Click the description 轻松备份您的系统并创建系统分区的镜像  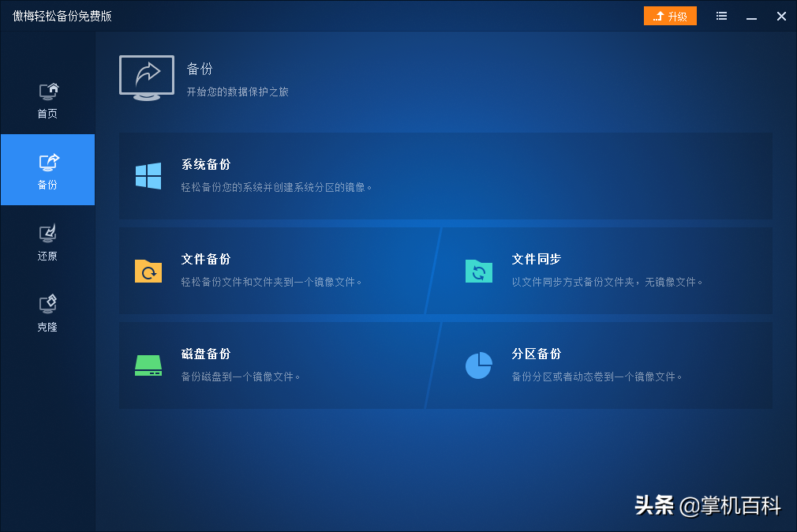[x=276, y=187]
